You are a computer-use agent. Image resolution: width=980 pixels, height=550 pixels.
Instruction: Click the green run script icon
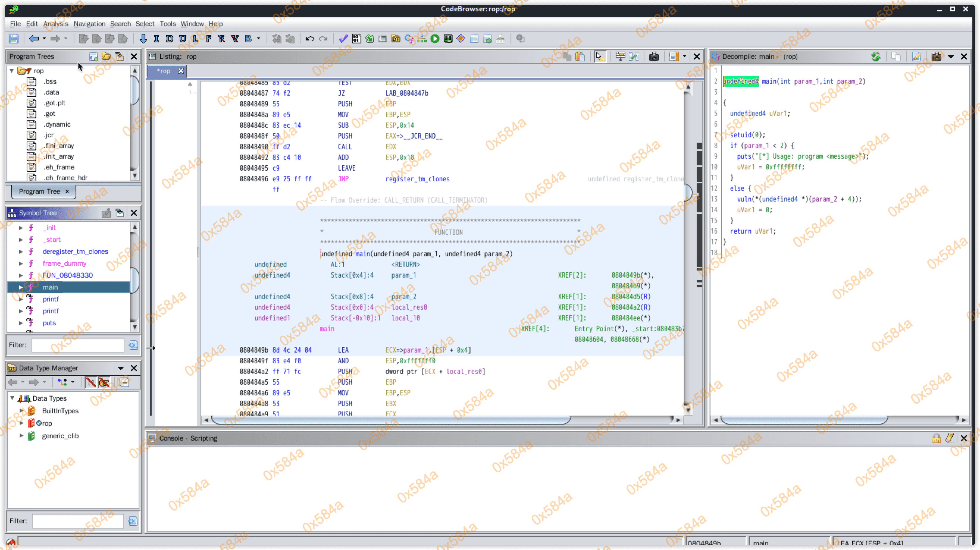435,38
